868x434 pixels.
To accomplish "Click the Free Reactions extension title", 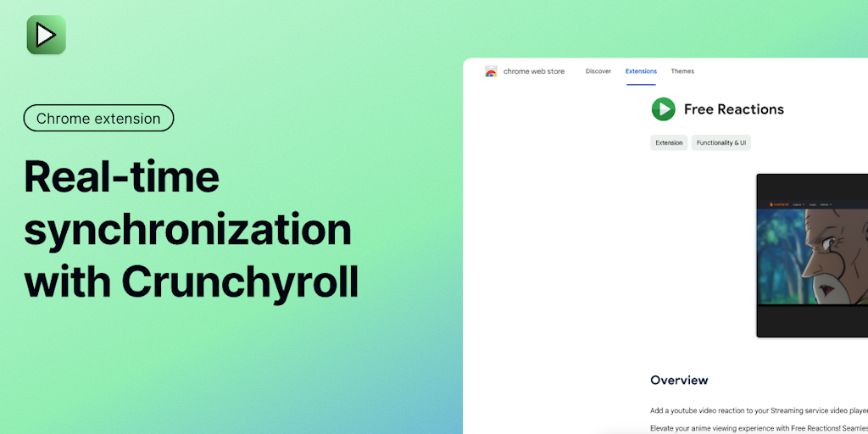I will 734,109.
